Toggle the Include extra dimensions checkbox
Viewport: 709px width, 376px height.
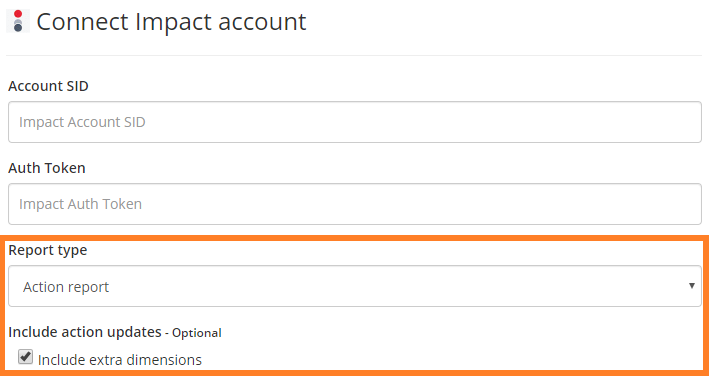click(25, 357)
